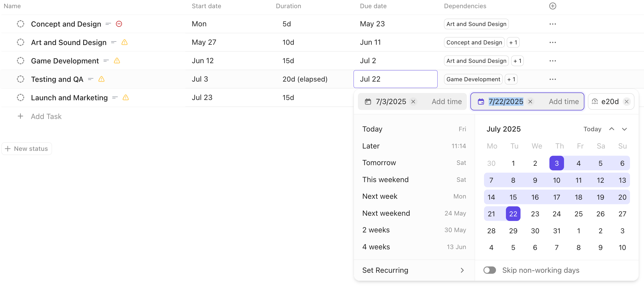Image resolution: width=644 pixels, height=290 pixels.
Task: Open the +1 dependencies on Art and Sound Design row
Action: tap(513, 43)
